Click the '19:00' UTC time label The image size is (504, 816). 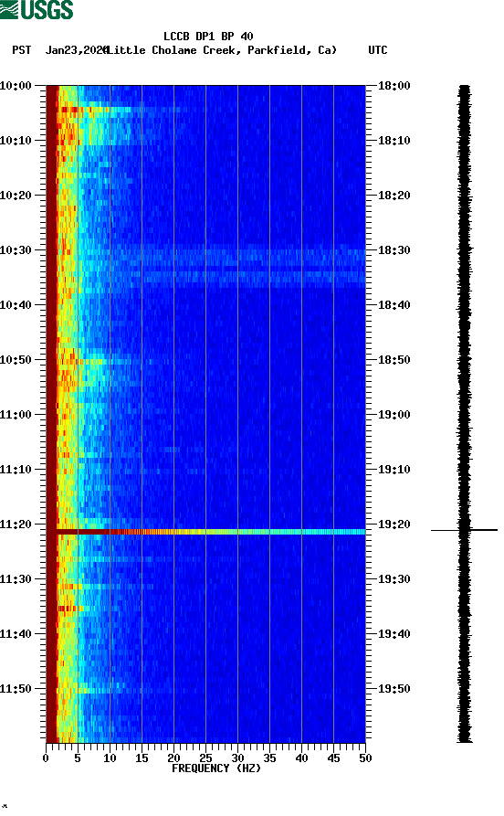click(x=394, y=415)
